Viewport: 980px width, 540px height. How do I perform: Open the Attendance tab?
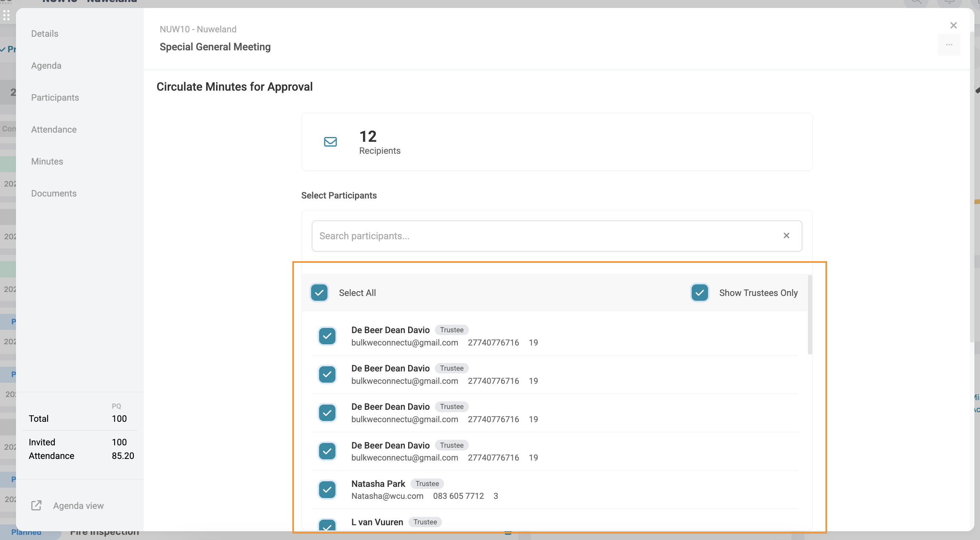coord(54,129)
